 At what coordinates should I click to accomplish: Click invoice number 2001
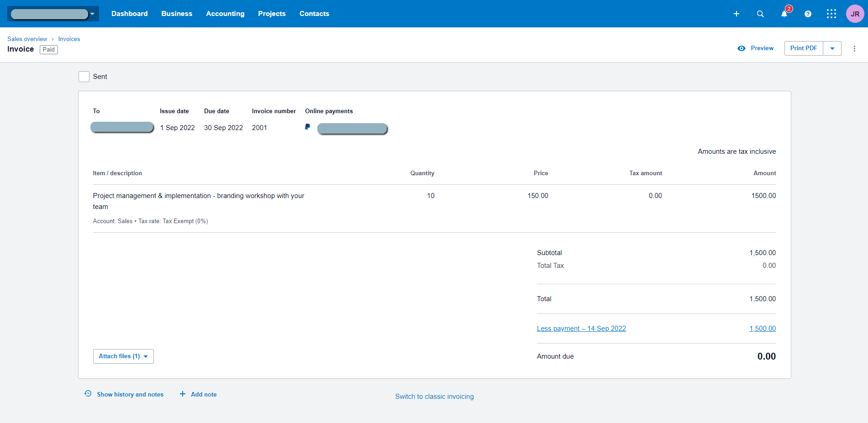259,128
